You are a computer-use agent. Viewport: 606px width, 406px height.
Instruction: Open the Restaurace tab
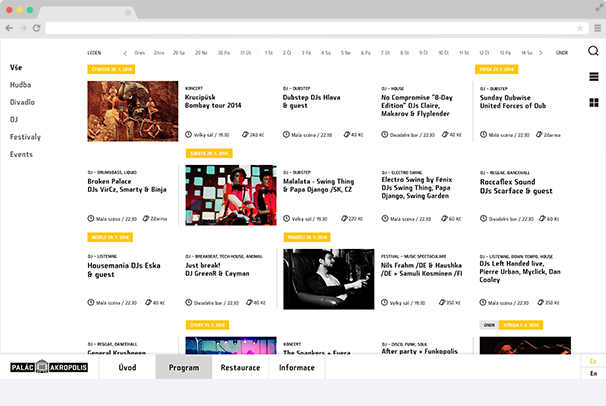pyautogui.click(x=240, y=368)
